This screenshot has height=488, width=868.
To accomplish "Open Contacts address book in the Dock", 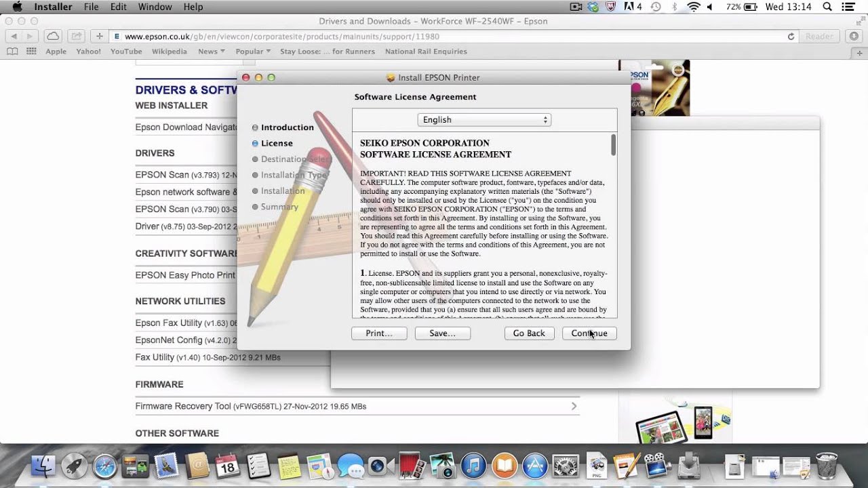I will tap(198, 466).
